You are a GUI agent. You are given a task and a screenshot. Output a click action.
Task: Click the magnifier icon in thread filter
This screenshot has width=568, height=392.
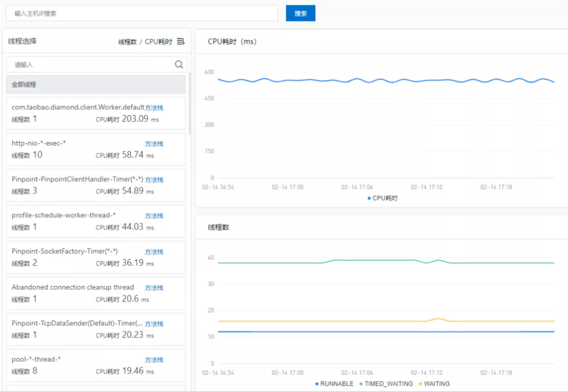179,65
